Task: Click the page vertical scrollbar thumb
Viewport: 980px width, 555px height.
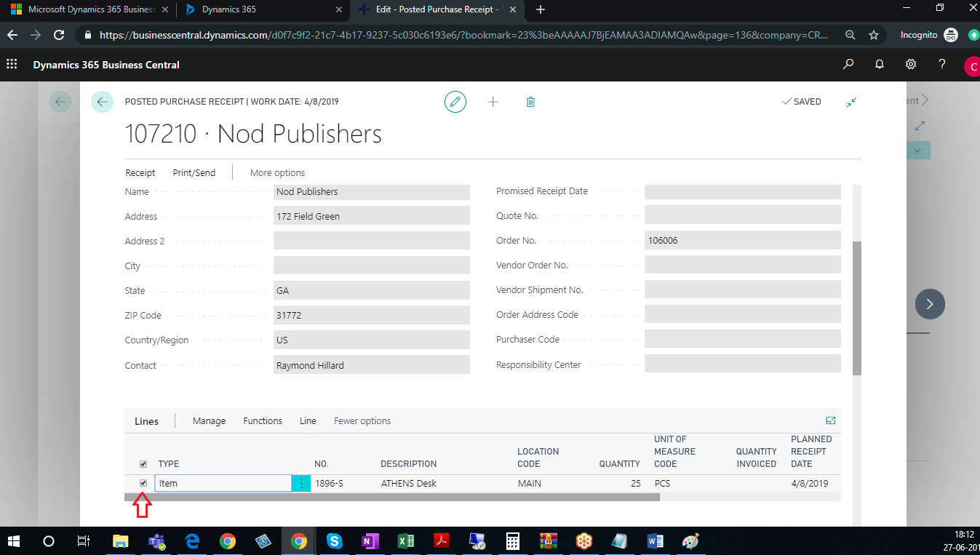Action: click(x=857, y=308)
